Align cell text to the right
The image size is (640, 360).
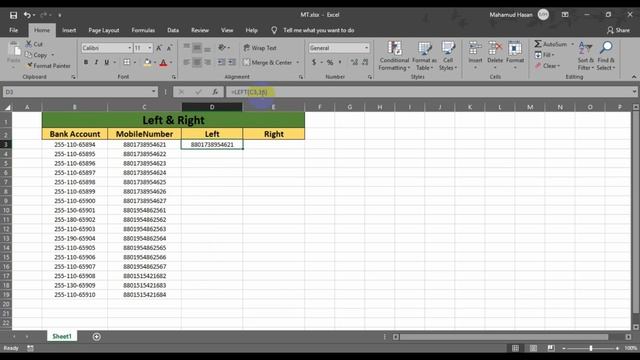[x=207, y=62]
